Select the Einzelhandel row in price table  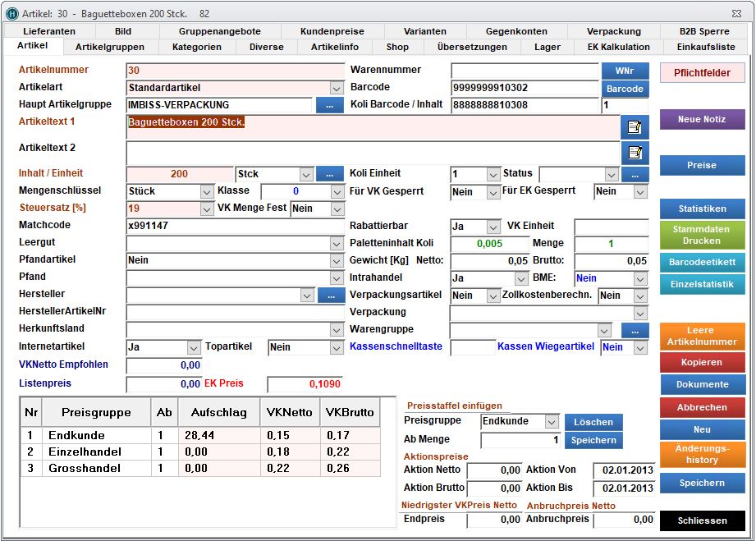pos(85,452)
